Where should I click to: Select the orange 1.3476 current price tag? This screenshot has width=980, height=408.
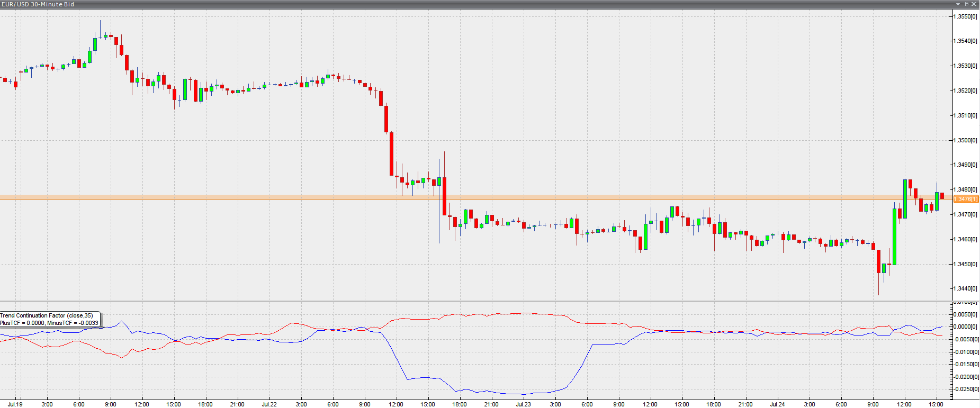pyautogui.click(x=966, y=200)
